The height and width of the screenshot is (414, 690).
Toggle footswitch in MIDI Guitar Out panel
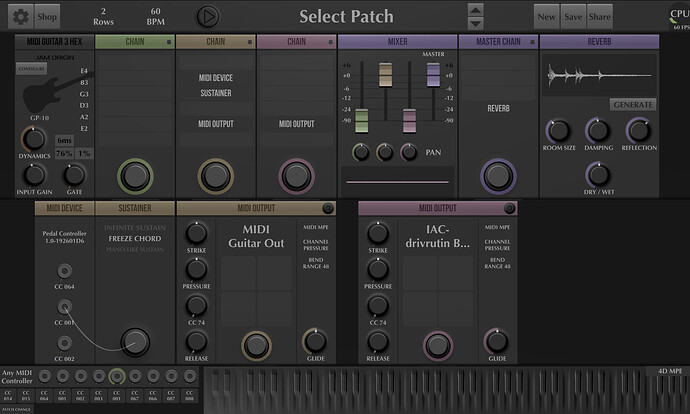[x=257, y=346]
